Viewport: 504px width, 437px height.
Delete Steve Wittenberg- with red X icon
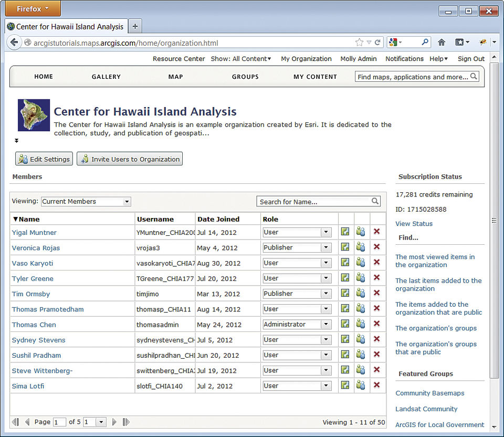[x=377, y=369]
